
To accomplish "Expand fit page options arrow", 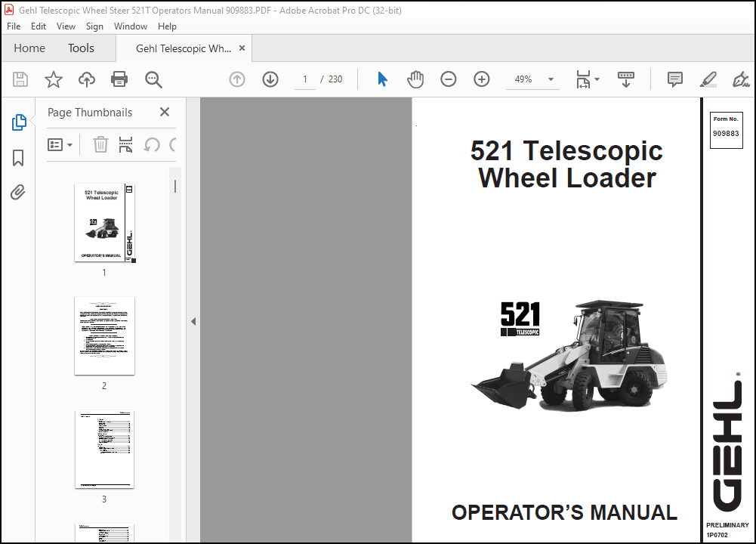I will coord(597,79).
